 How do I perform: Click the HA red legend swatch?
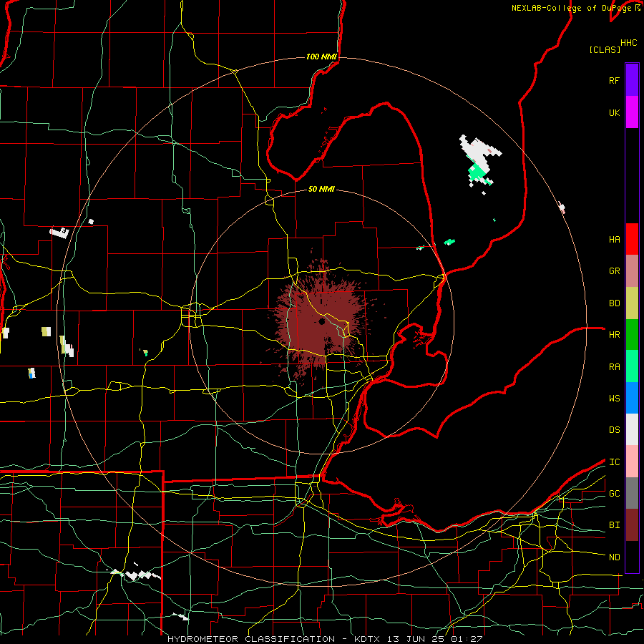point(632,239)
